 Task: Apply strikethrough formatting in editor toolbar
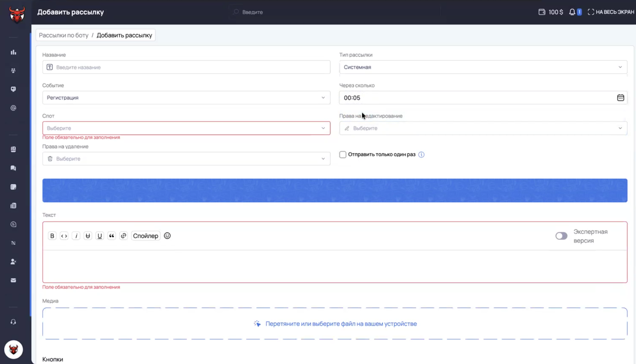88,236
